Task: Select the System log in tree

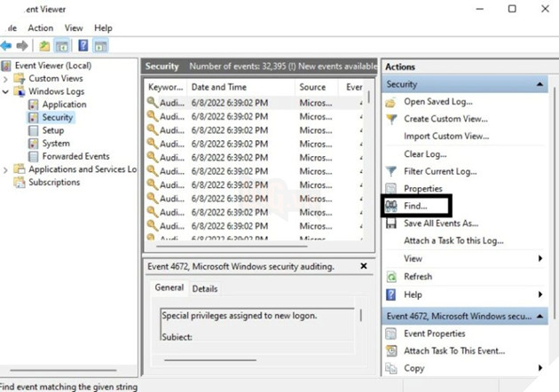Action: [x=55, y=144]
